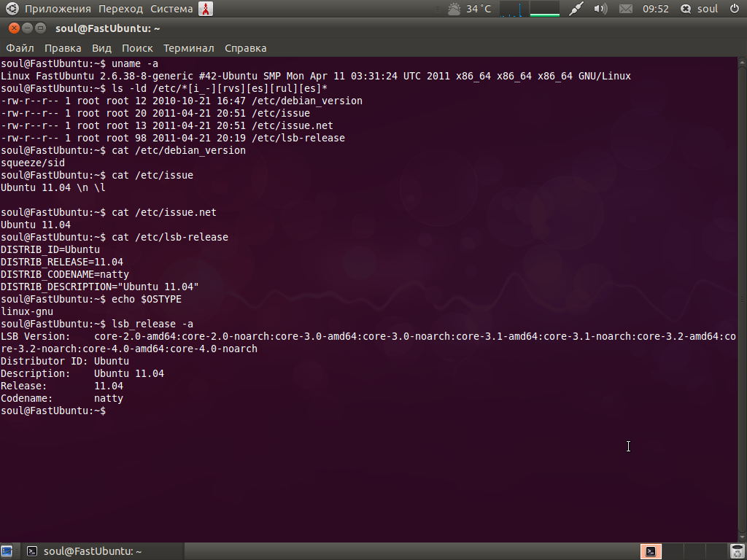This screenshot has width=747, height=560.
Task: Click the 'Codename: natty' output line
Action: pyautogui.click(x=62, y=398)
